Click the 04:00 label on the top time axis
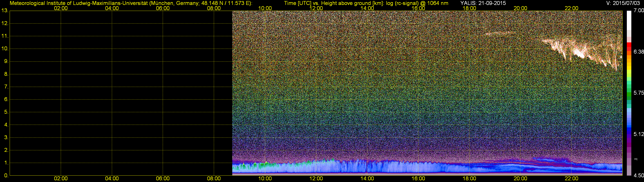Screen dimensions: 644x182 coord(112,8)
